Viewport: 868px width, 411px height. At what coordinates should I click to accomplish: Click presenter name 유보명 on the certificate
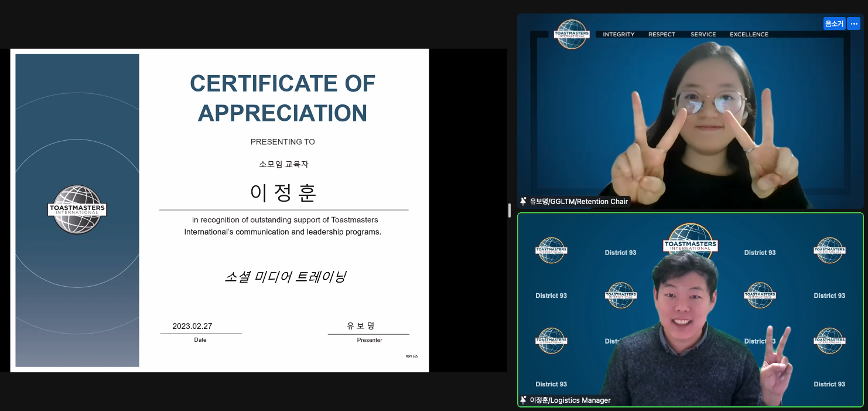[x=360, y=326]
